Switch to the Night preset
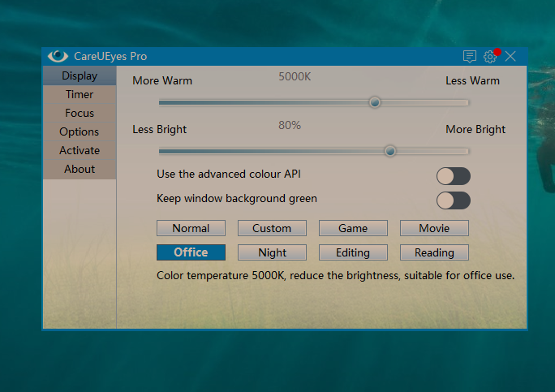This screenshot has width=555, height=392. click(272, 252)
